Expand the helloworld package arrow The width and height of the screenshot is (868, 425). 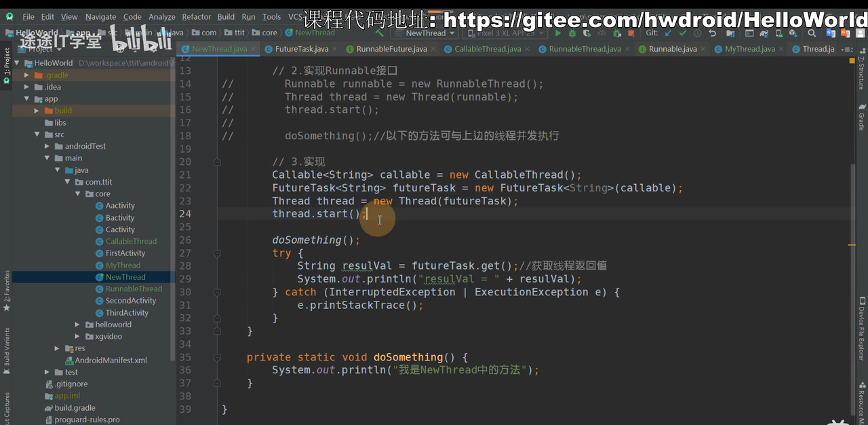78,325
